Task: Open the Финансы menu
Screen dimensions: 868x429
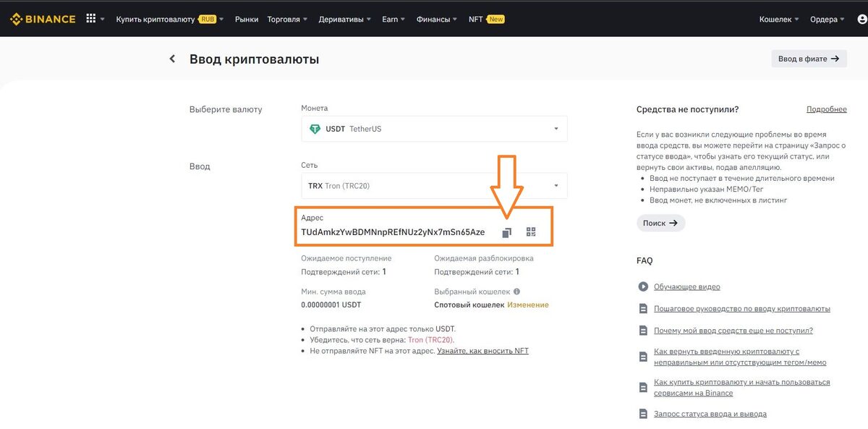Action: coord(438,20)
